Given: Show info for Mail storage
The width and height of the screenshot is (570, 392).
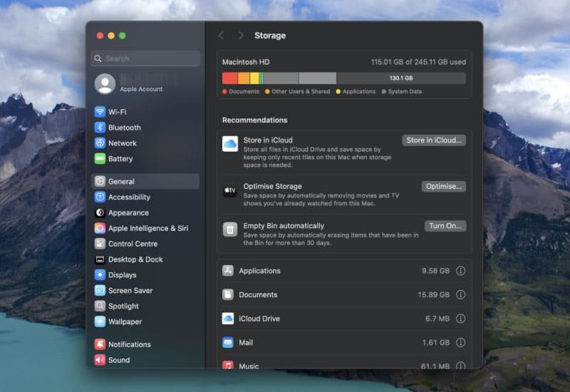Looking at the screenshot, I should pyautogui.click(x=460, y=343).
